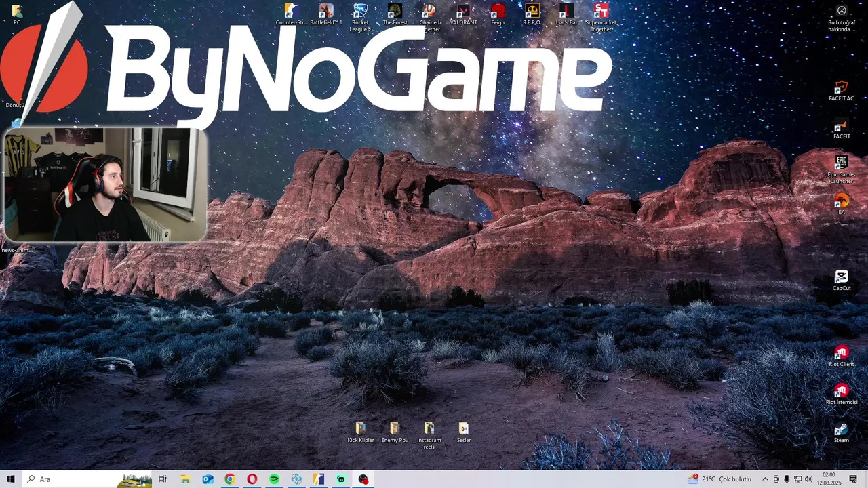
Task: Open the PC desktop icon
Action: pos(17,14)
